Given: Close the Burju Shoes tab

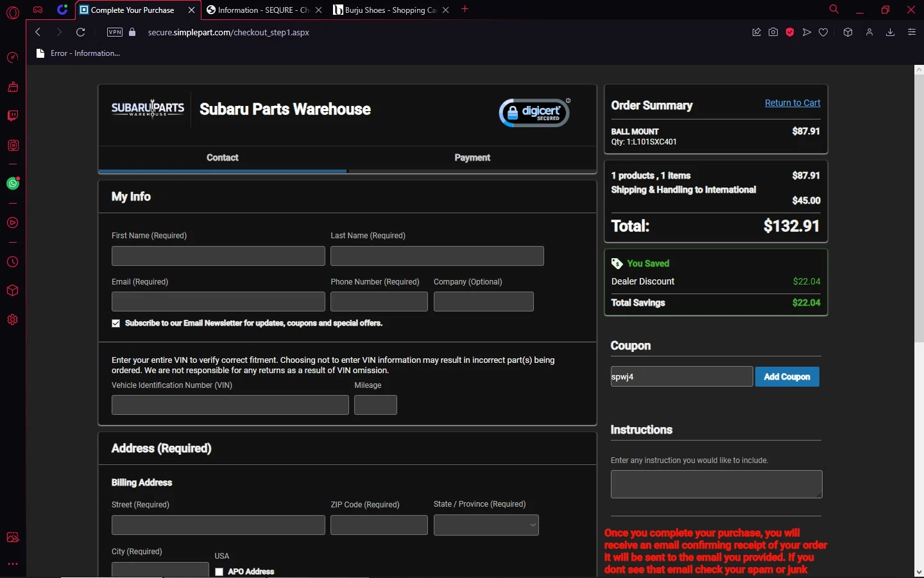Looking at the screenshot, I should point(445,10).
